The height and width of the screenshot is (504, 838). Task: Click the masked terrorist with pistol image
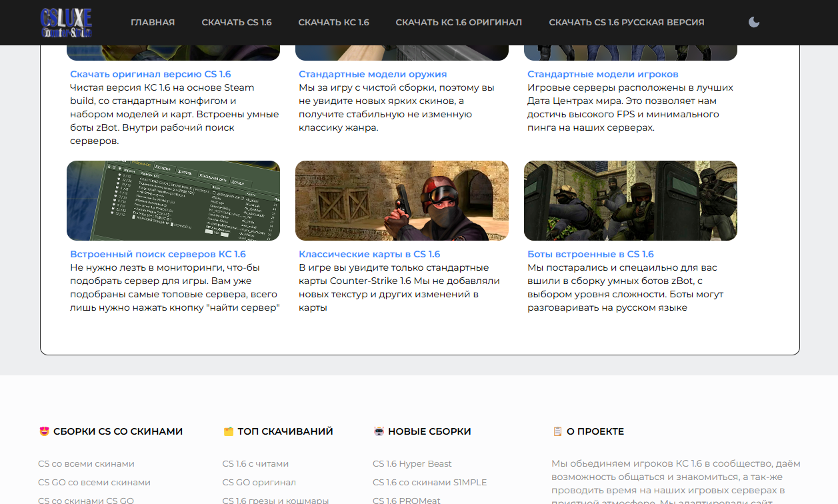point(402,201)
